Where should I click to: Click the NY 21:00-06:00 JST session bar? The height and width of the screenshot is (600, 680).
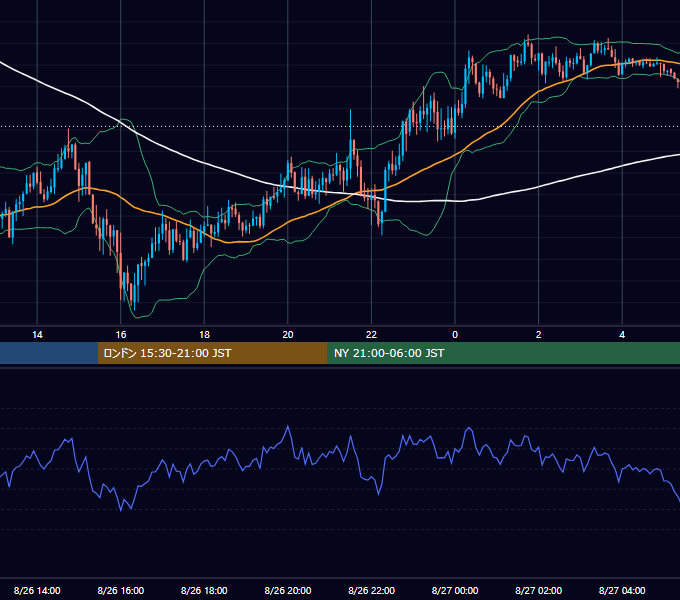(503, 353)
